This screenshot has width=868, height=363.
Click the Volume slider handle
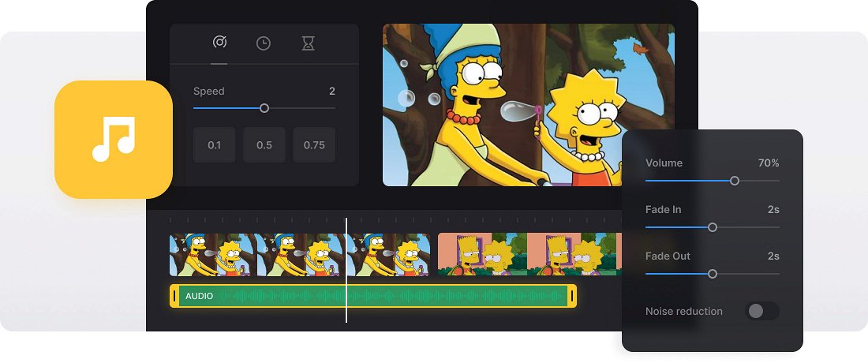tap(735, 181)
